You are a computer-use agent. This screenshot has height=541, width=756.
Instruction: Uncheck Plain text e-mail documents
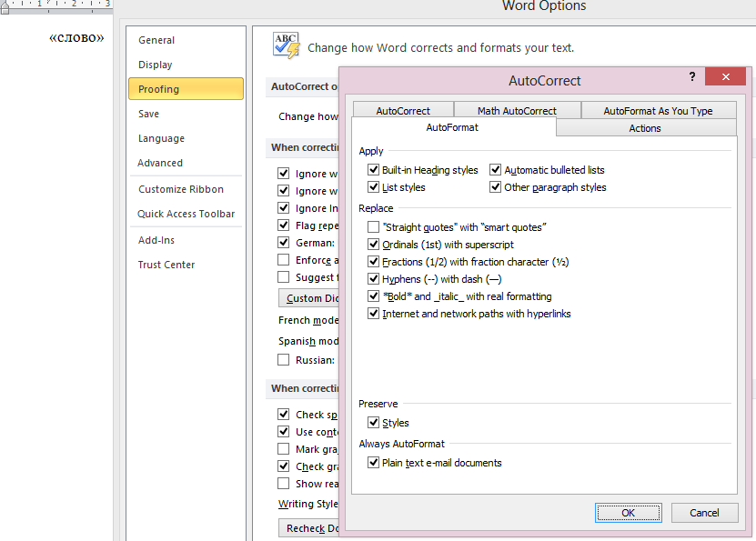[x=374, y=463]
